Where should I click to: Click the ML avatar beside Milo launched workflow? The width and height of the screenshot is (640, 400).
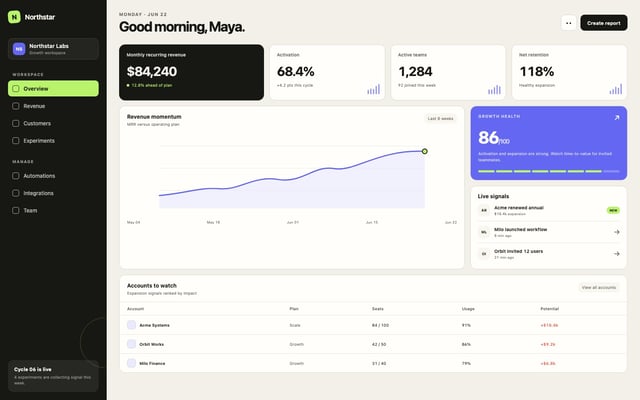pos(484,232)
